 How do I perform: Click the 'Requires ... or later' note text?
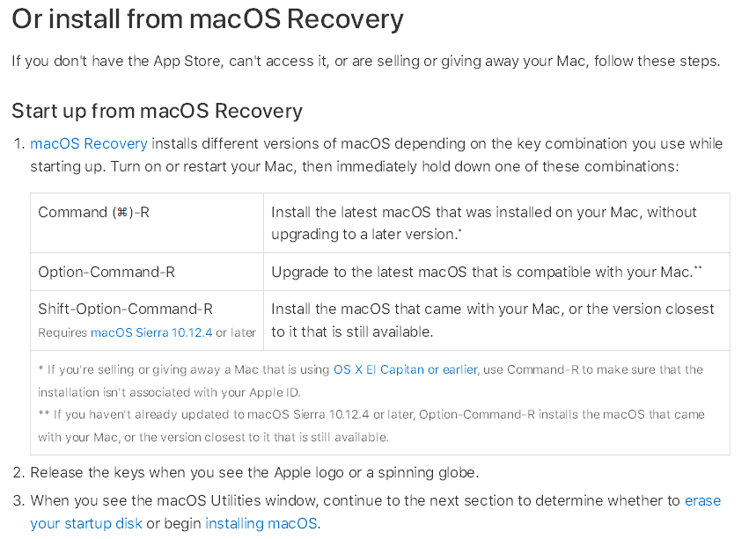(147, 332)
